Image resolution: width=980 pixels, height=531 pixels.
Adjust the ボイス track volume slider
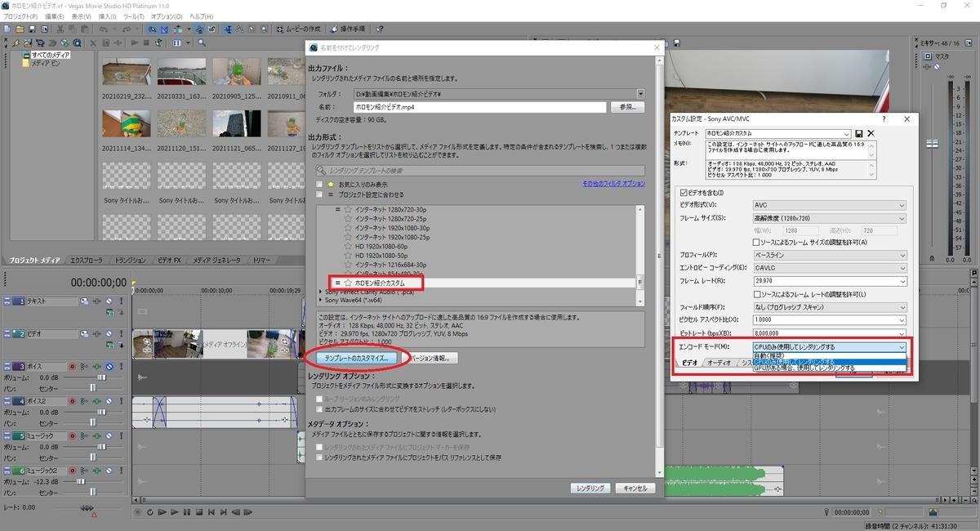[102, 377]
